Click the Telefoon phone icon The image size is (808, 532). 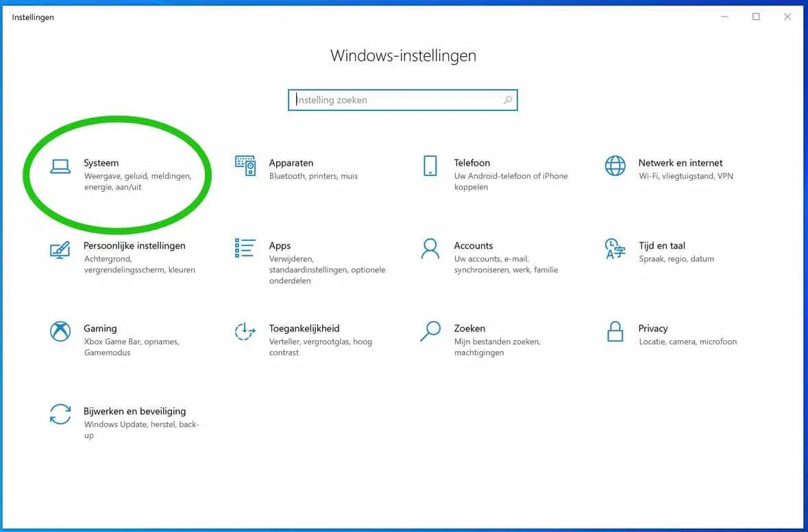point(430,166)
